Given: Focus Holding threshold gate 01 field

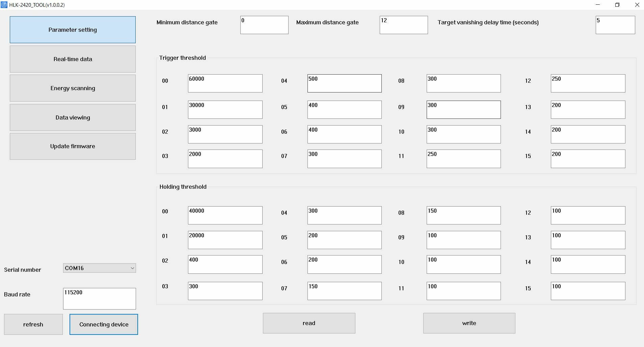Looking at the screenshot, I should tap(225, 240).
